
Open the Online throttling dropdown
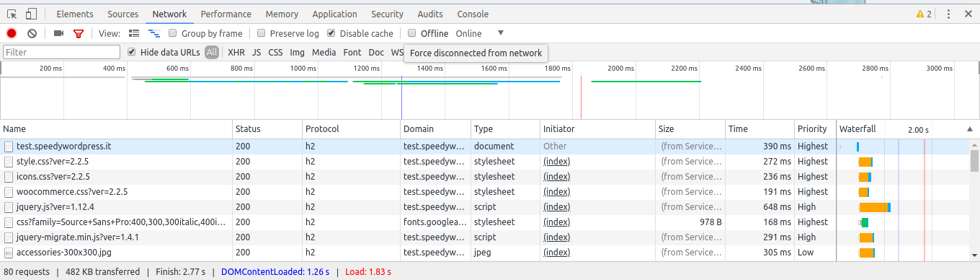(x=478, y=33)
